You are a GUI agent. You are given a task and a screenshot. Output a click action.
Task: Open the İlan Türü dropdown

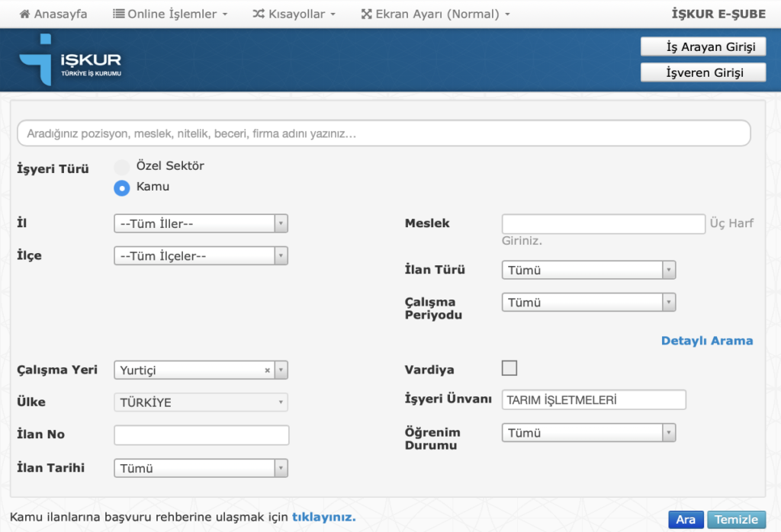(x=588, y=270)
